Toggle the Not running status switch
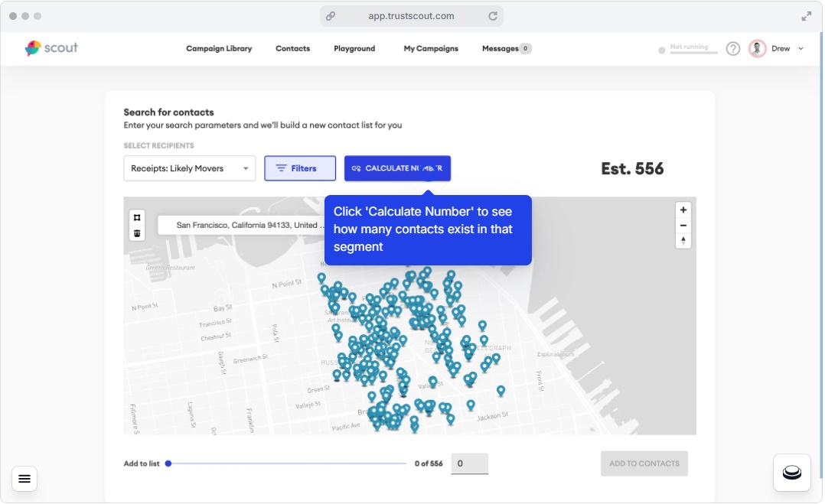This screenshot has width=825, height=504. pos(688,49)
